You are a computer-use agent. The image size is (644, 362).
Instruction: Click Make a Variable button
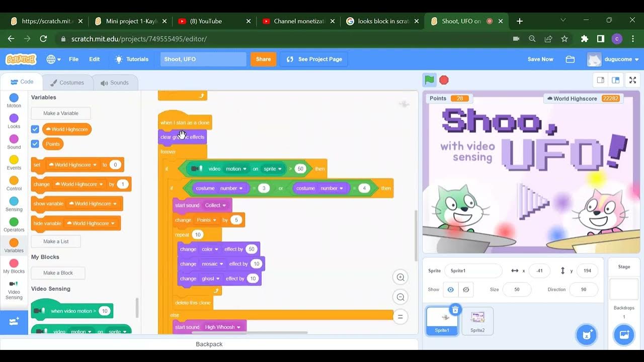tap(61, 113)
